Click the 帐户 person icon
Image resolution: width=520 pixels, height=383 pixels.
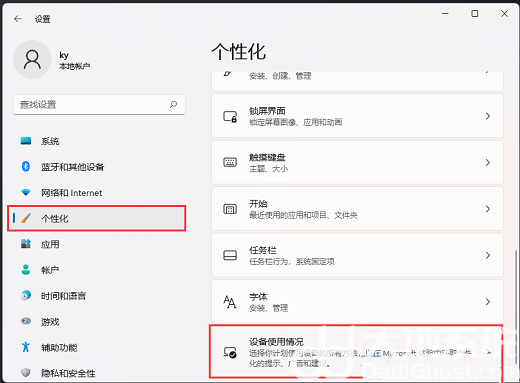26,270
